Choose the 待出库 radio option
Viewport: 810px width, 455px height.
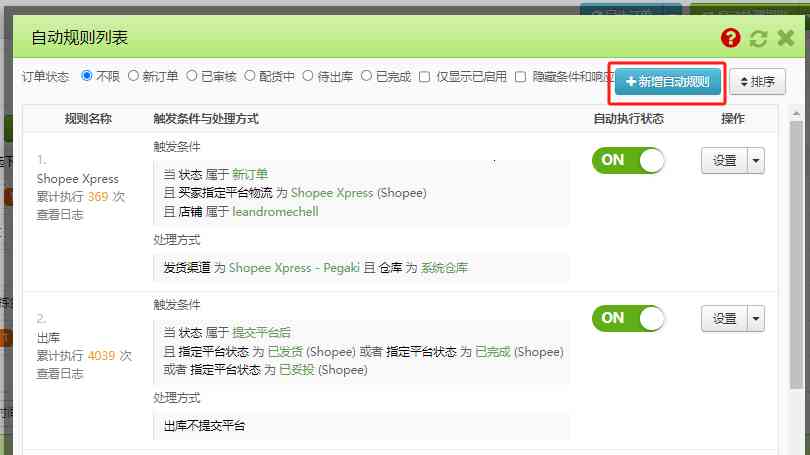[308, 76]
